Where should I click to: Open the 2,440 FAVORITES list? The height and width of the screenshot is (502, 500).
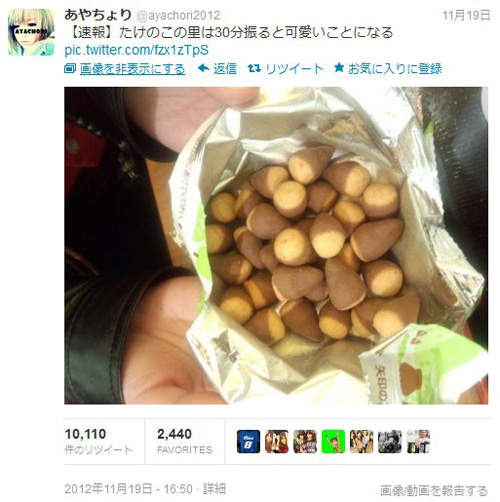click(185, 441)
